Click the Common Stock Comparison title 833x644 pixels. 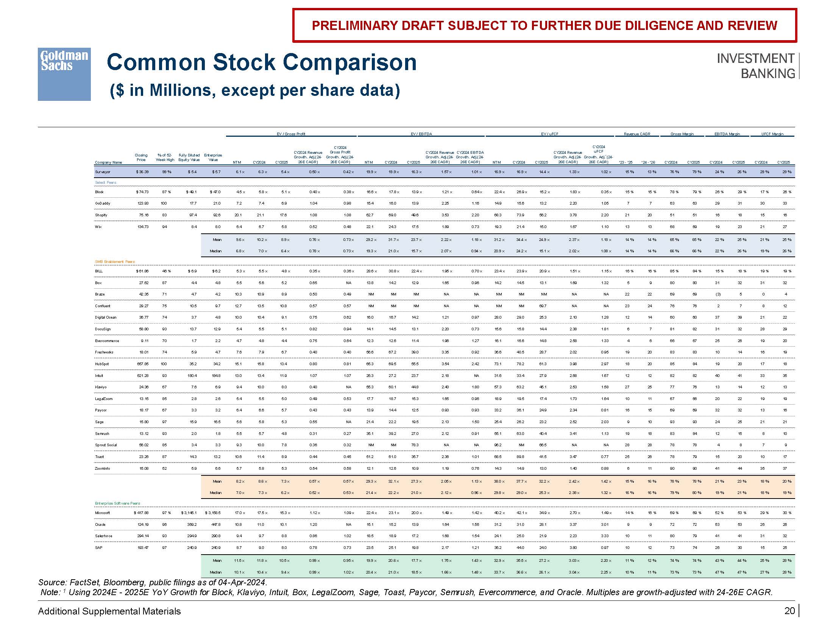tap(261, 62)
